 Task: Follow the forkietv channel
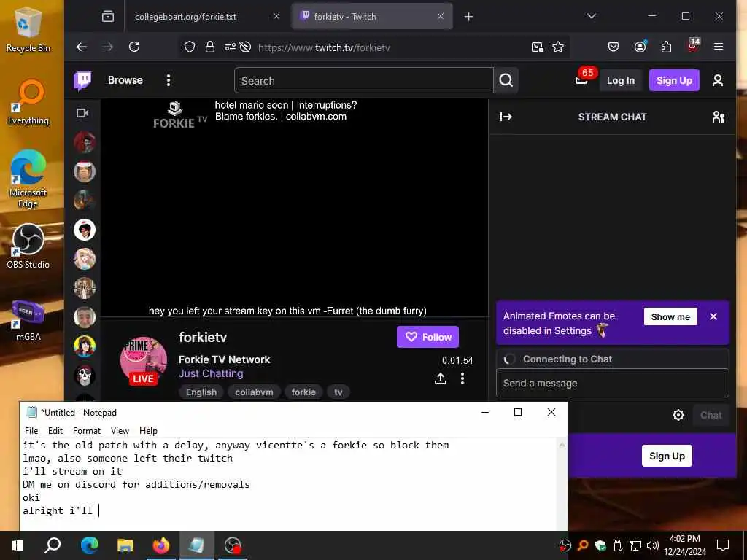coord(427,337)
